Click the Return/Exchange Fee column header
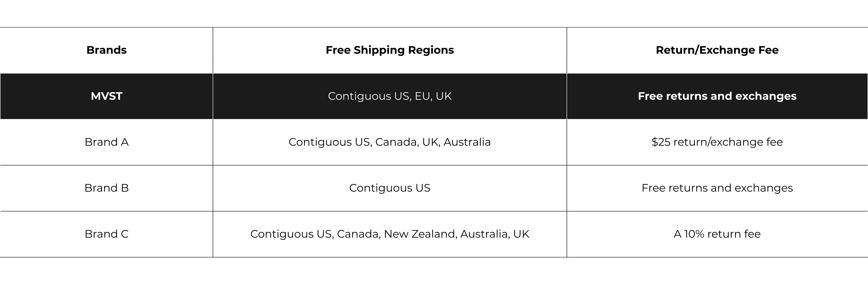868x285 pixels. (x=717, y=50)
